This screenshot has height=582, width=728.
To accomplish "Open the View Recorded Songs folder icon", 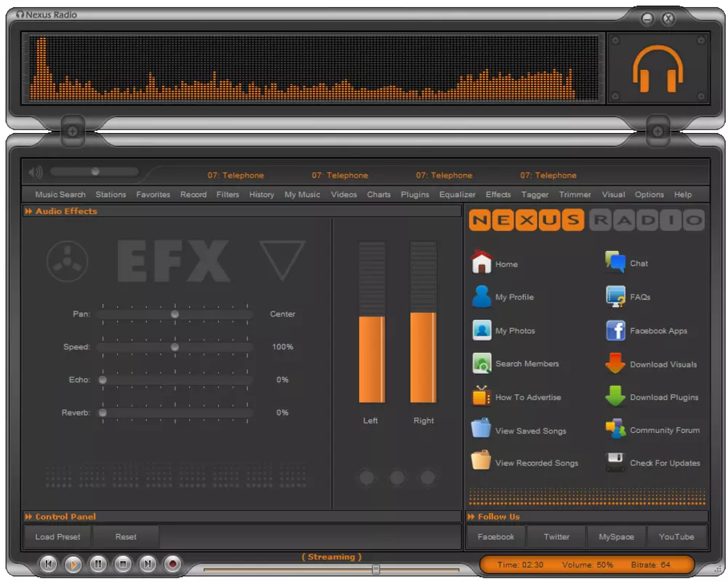I will pos(481,461).
